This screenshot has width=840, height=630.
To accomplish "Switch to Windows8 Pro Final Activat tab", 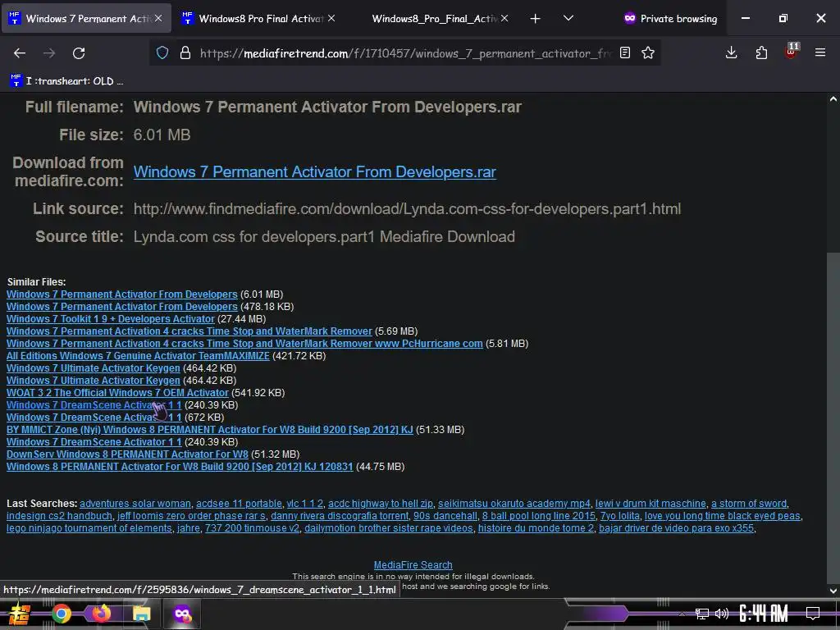I will [x=260, y=18].
